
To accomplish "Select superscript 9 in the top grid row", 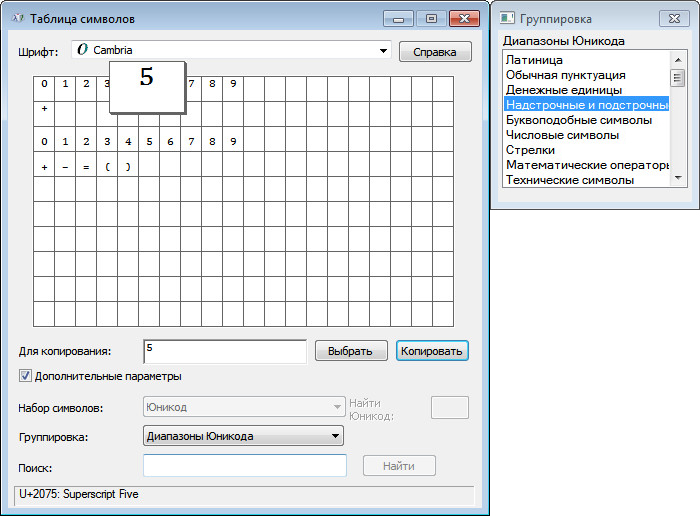I will 233,88.
